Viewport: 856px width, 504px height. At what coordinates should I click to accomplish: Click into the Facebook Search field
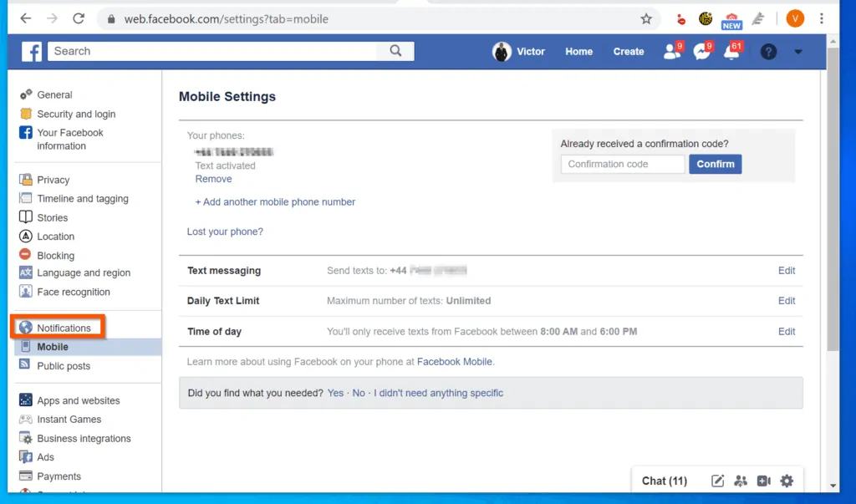click(x=212, y=51)
